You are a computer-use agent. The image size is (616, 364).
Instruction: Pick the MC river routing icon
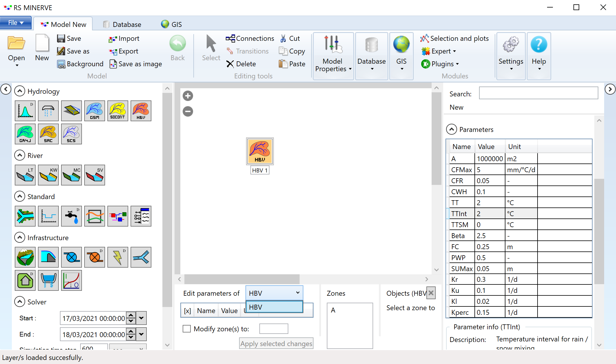click(71, 175)
